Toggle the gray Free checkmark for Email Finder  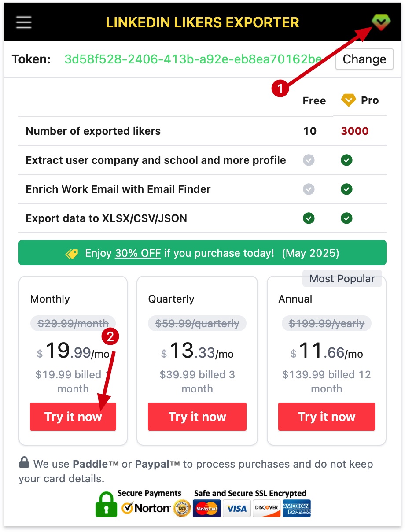(x=309, y=189)
